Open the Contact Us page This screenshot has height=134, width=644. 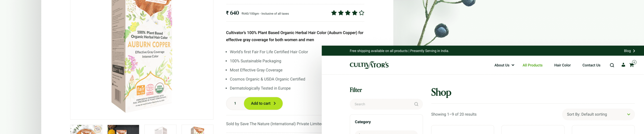click(x=591, y=65)
